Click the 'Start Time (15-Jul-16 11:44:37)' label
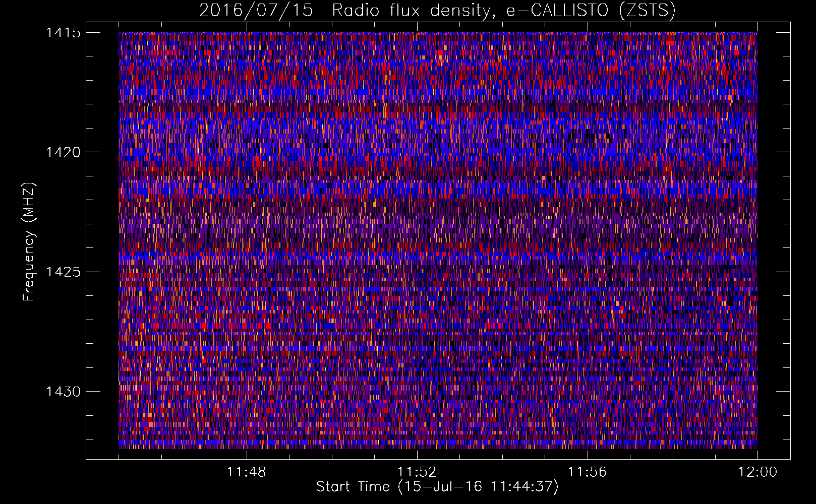 437,487
